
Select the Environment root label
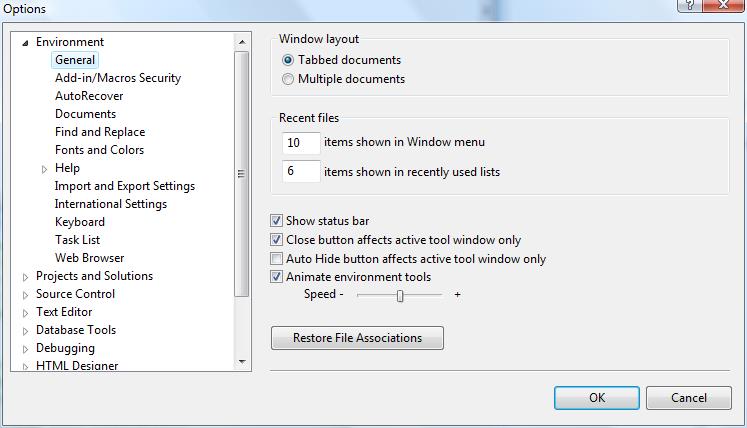[x=70, y=42]
